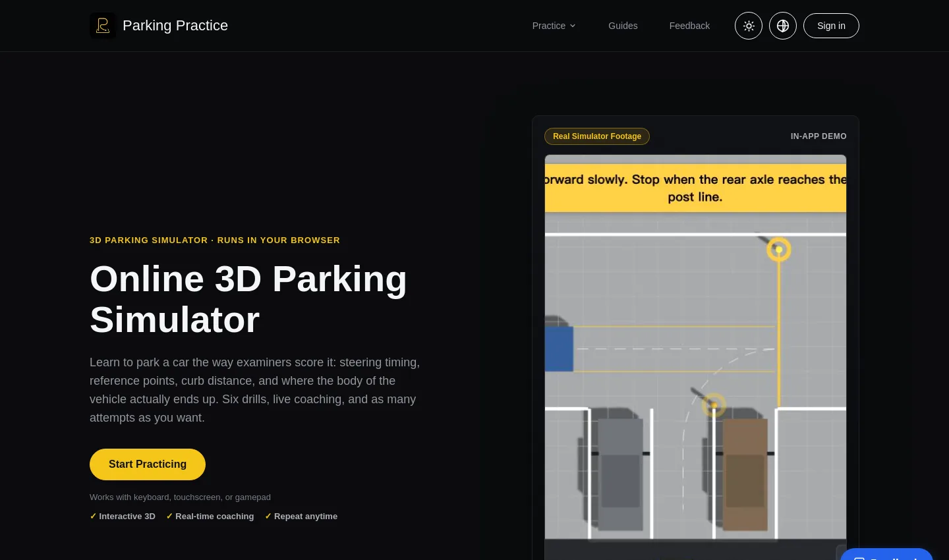Click the '3D PARKING SIMULATOR · RUNS IN YOUR BROWSER' tagline

(215, 240)
